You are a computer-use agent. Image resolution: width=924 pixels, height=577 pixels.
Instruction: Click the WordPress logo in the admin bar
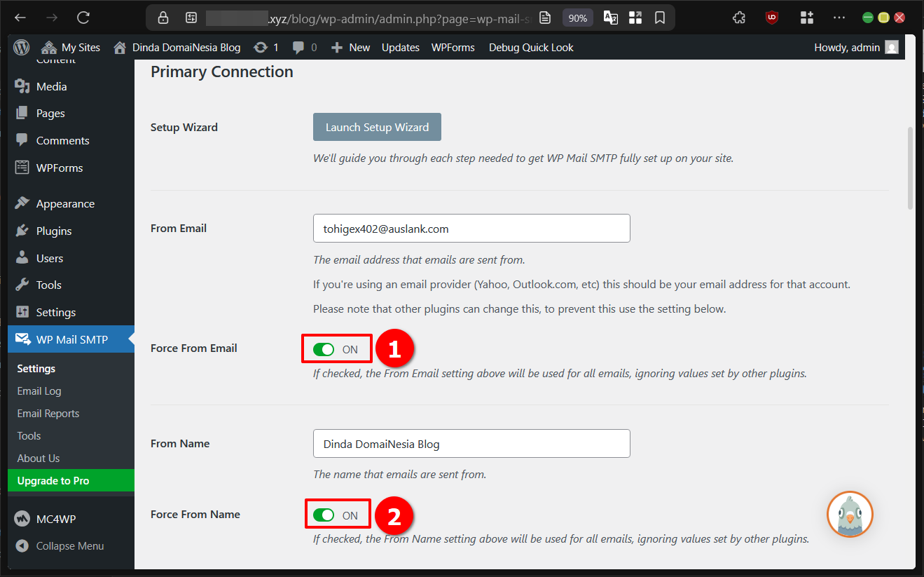pos(21,47)
